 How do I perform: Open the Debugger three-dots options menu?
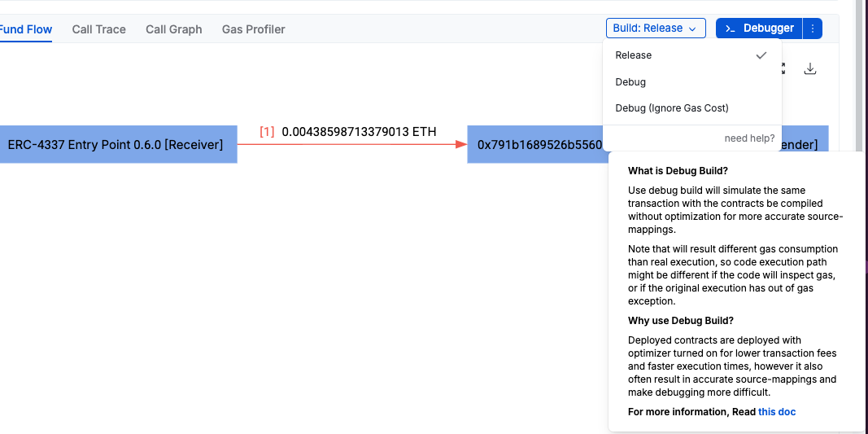pos(813,28)
